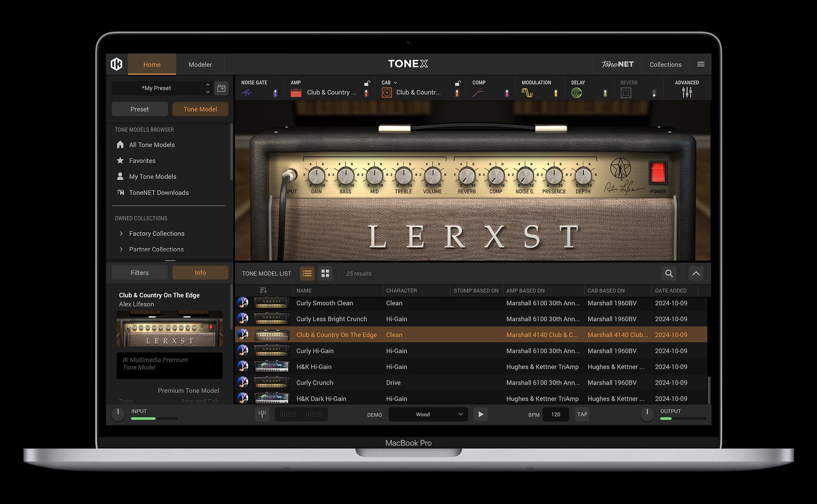Select the Compressor module icon
Image resolution: width=817 pixels, height=504 pixels.
[477, 92]
